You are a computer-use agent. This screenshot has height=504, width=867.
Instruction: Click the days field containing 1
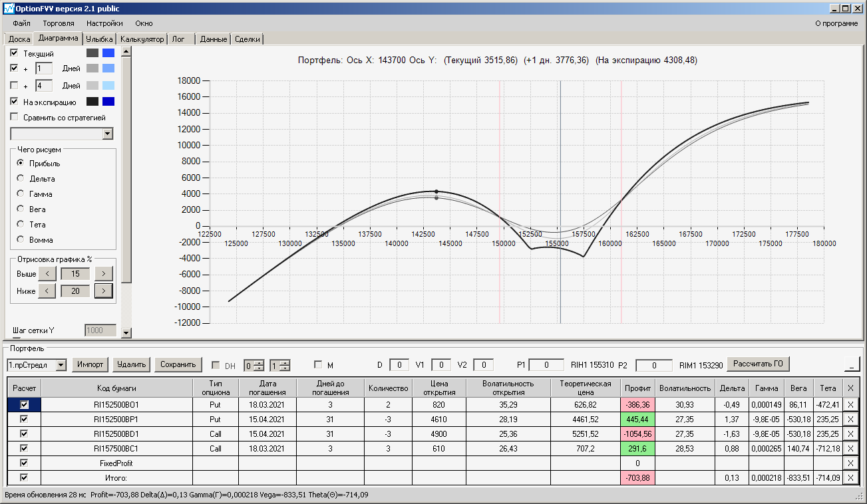[x=43, y=68]
